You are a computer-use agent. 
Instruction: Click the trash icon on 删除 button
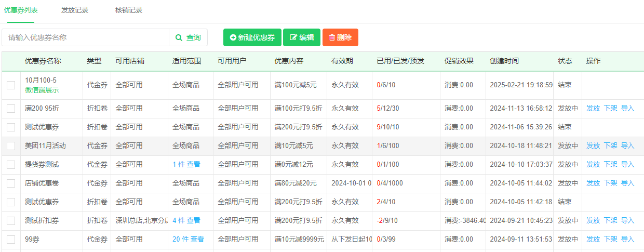(332, 37)
